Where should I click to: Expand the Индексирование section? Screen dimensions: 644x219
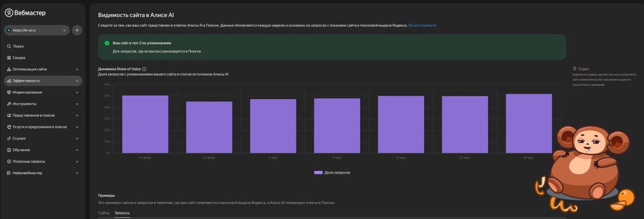coord(43,92)
